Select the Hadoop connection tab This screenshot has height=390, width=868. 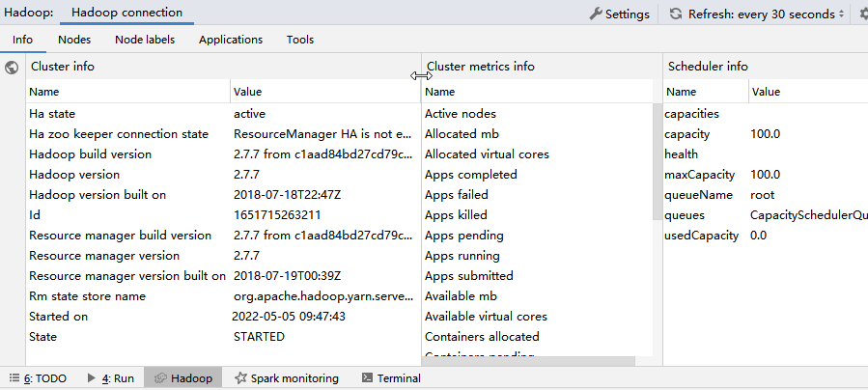click(x=126, y=13)
